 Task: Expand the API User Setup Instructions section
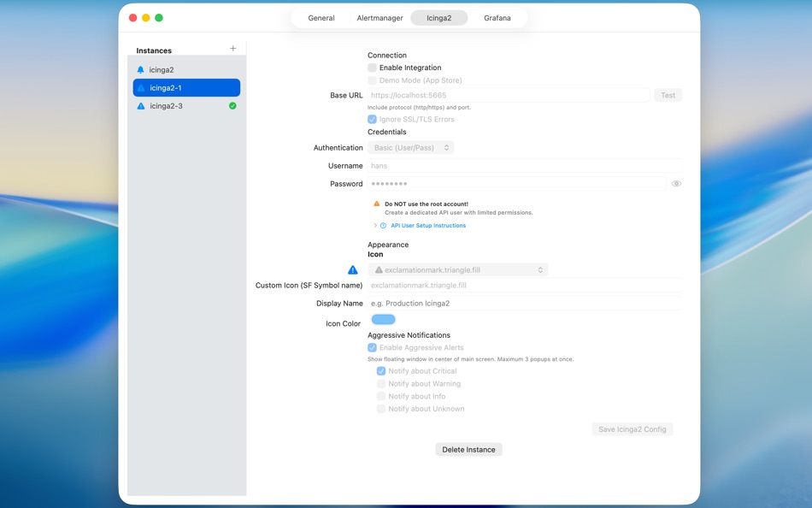[x=373, y=225]
